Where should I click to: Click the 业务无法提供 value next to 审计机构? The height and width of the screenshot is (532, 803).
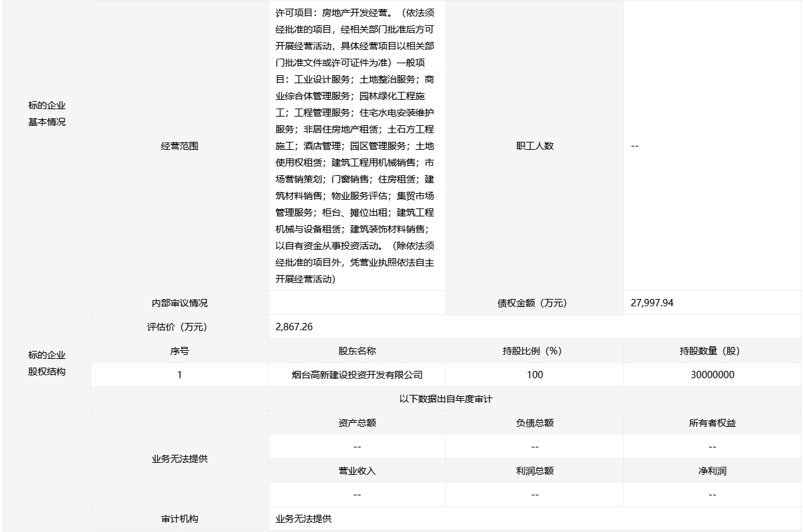[303, 519]
